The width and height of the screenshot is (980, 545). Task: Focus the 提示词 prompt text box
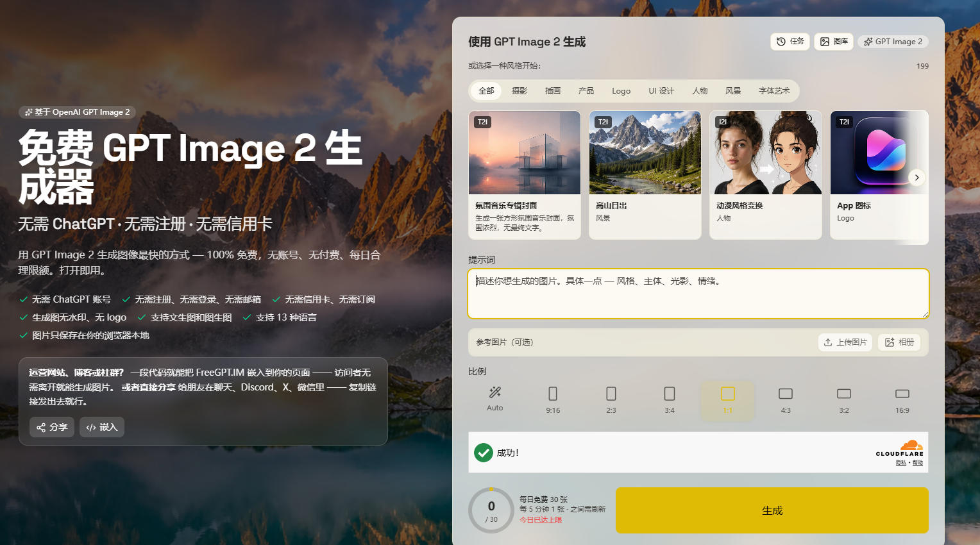click(698, 294)
